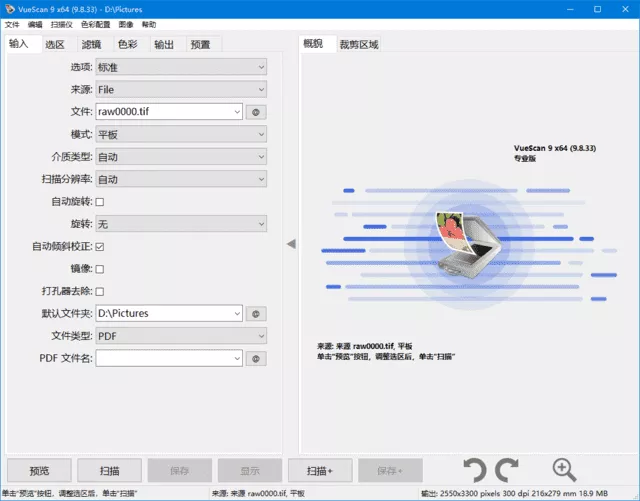Click the 扫描+ button
640x501 pixels.
click(320, 470)
